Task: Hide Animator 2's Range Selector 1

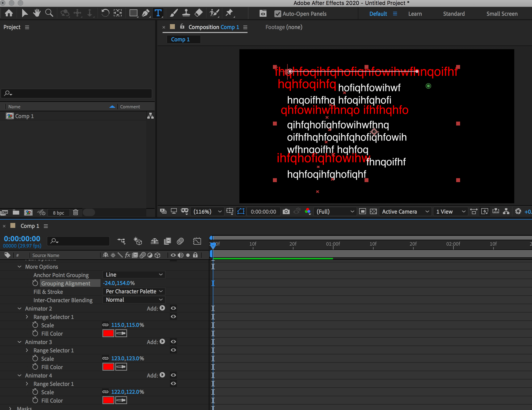Action: [x=173, y=317]
